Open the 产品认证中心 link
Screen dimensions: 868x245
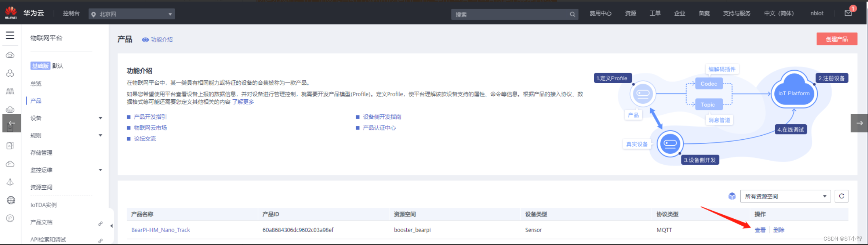[x=379, y=128]
